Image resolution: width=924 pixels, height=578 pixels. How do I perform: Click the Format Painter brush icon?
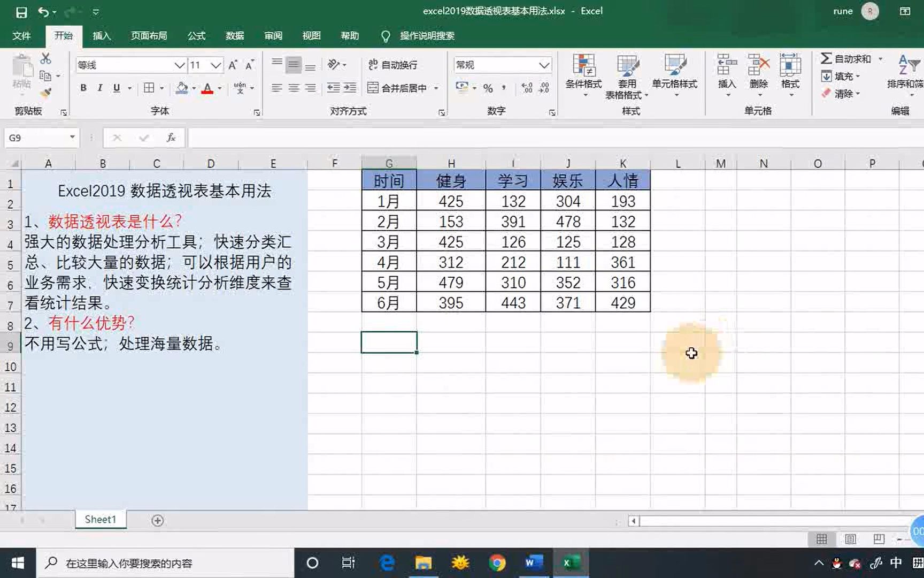coord(46,93)
